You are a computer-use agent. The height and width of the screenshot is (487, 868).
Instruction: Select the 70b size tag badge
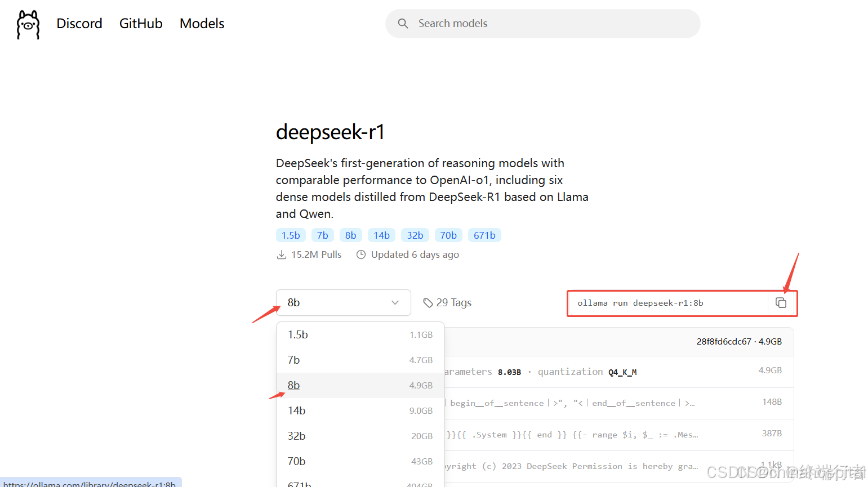pos(448,235)
